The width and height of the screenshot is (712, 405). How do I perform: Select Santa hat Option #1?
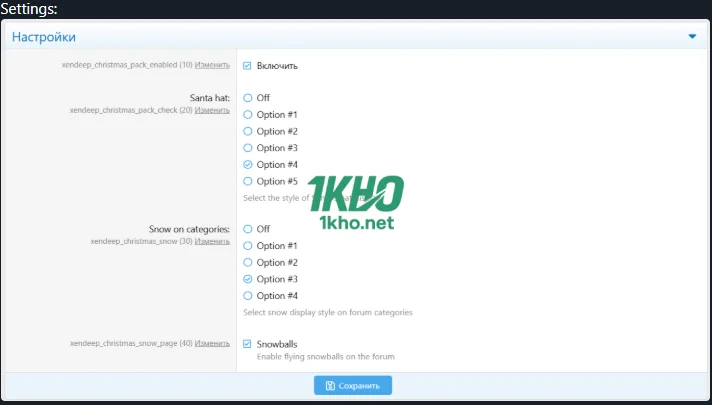pos(248,115)
